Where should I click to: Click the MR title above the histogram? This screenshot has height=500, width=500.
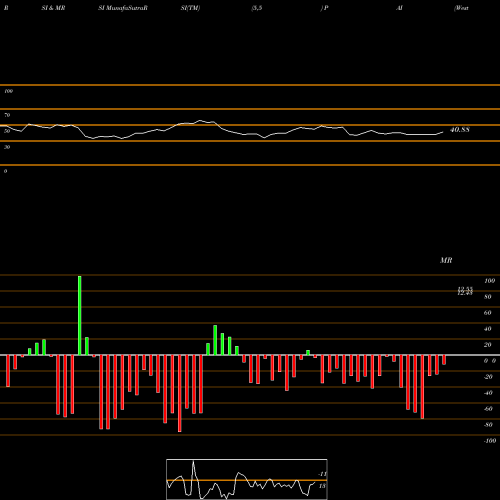[x=446, y=260]
